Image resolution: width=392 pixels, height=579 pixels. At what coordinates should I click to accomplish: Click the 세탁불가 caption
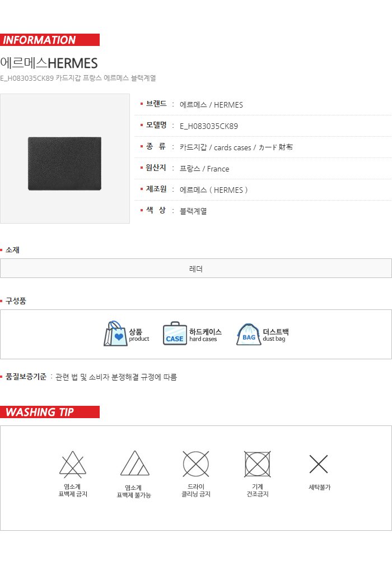point(319,488)
